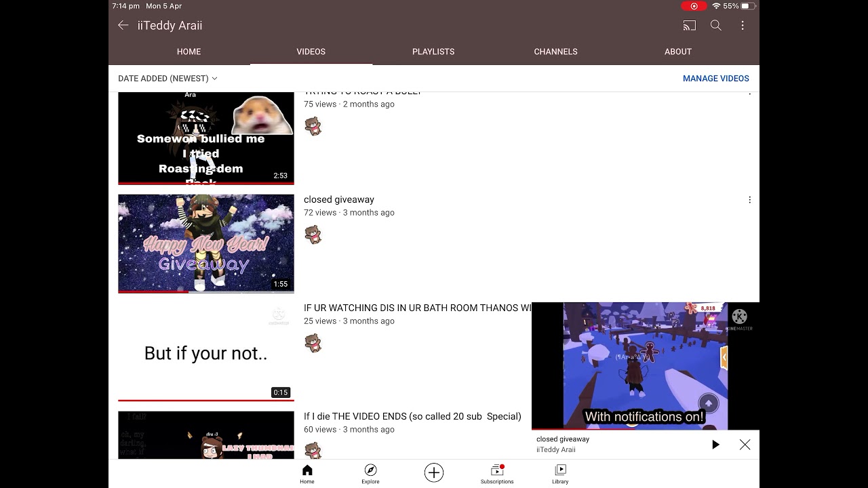Tap the Create plus button
This screenshot has width=868, height=488.
click(434, 472)
